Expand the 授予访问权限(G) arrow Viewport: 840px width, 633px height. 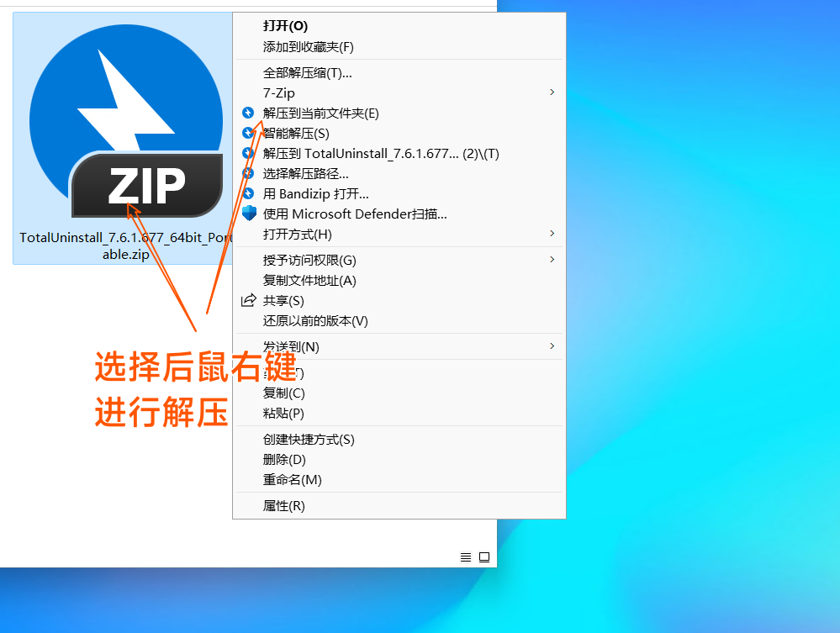pyautogui.click(x=552, y=259)
